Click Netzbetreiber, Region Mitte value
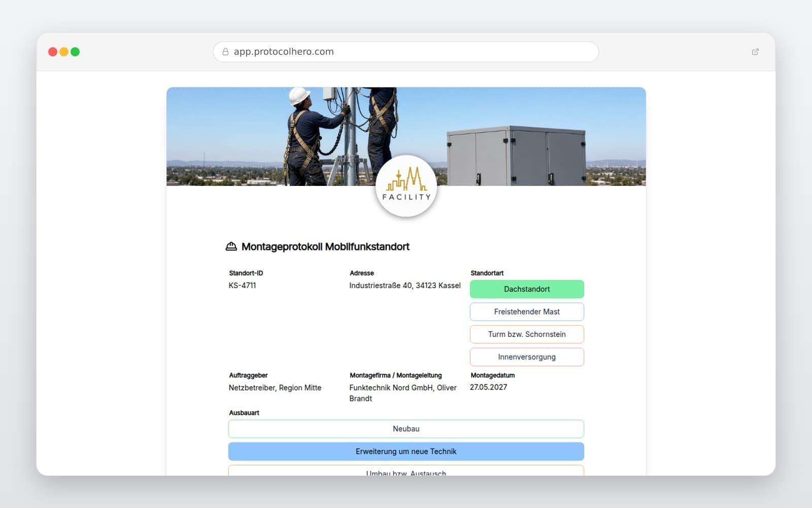Image resolution: width=812 pixels, height=508 pixels. point(275,388)
